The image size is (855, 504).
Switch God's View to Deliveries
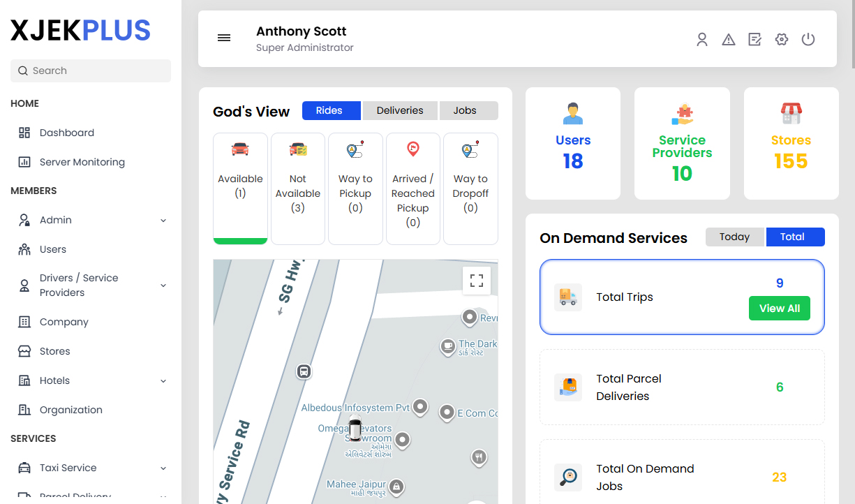point(399,110)
